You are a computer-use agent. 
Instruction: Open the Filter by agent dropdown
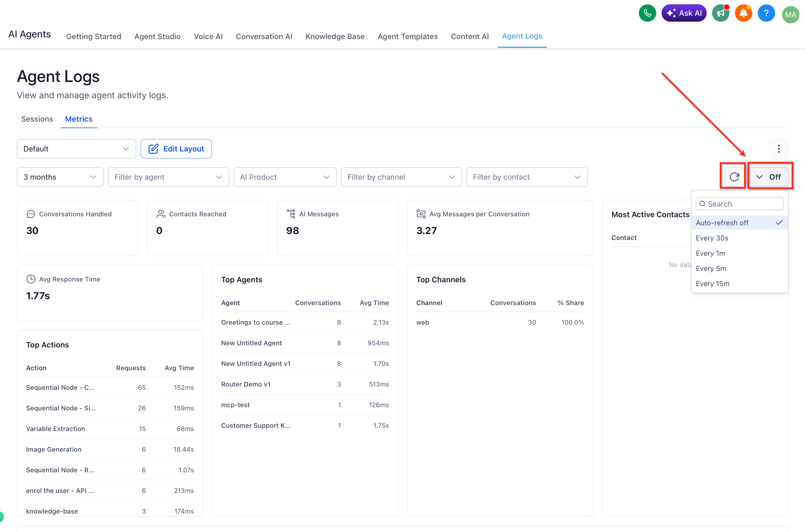(x=168, y=177)
